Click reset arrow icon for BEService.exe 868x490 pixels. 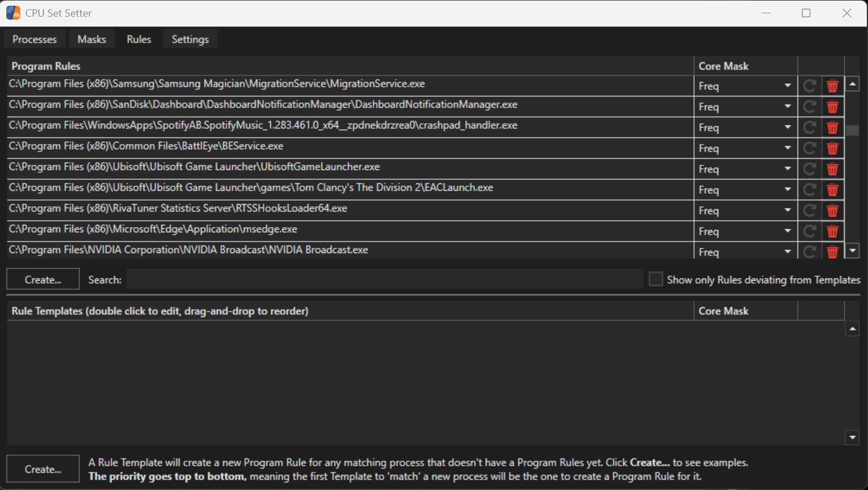click(810, 148)
